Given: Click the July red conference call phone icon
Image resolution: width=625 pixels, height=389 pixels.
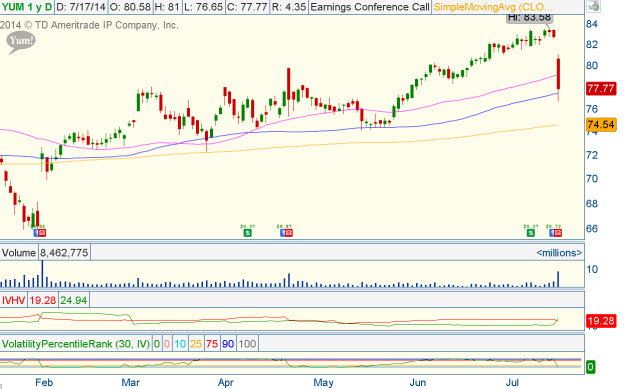Looking at the screenshot, I should (x=557, y=233).
